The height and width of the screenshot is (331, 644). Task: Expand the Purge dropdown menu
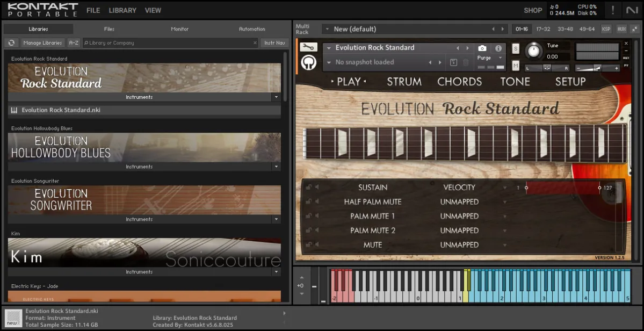(x=500, y=58)
